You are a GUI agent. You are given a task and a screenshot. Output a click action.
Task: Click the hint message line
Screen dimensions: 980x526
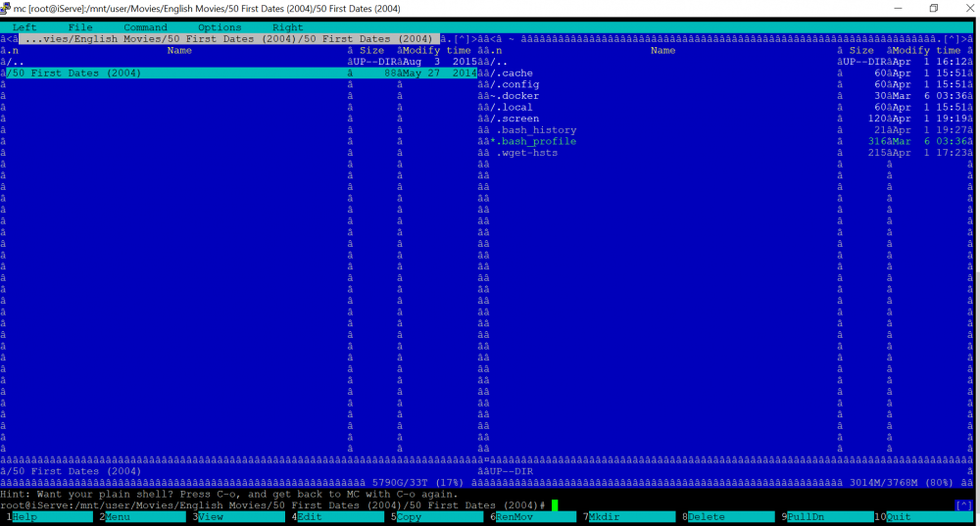[x=228, y=494]
